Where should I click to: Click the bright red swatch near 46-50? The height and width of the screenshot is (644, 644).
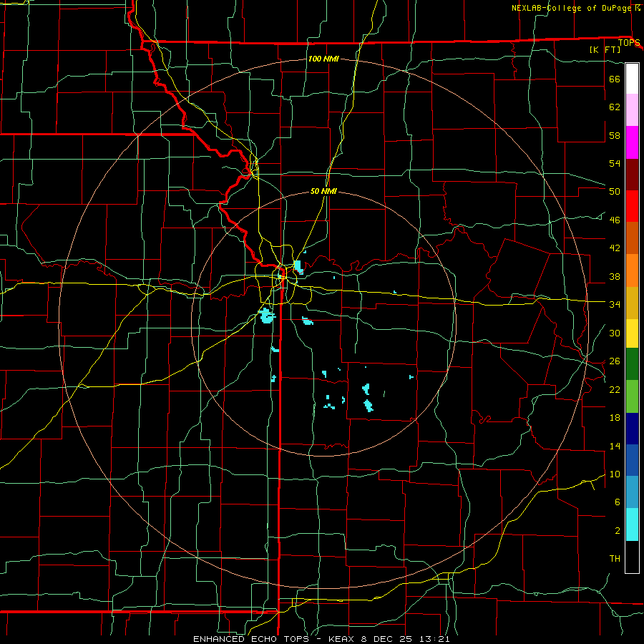tap(632, 206)
